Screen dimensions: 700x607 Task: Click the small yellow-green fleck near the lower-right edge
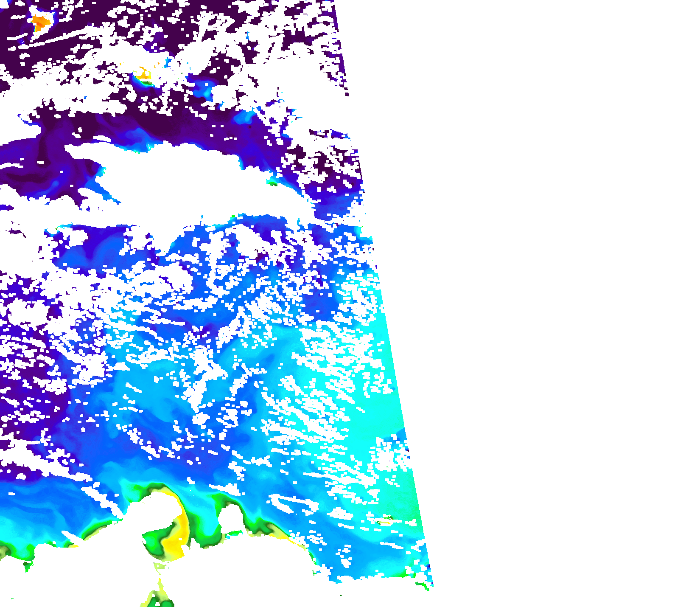click(x=385, y=519)
